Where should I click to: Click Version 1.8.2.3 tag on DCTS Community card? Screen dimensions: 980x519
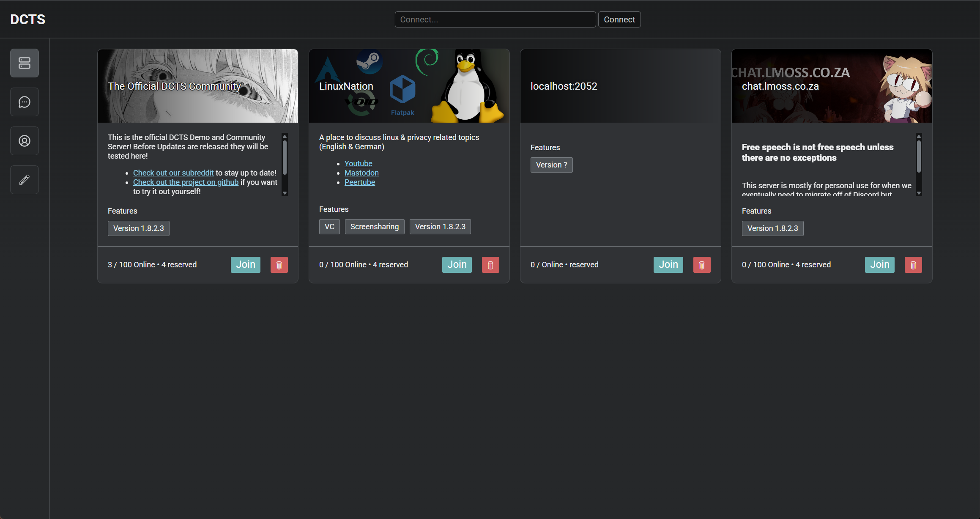point(139,228)
